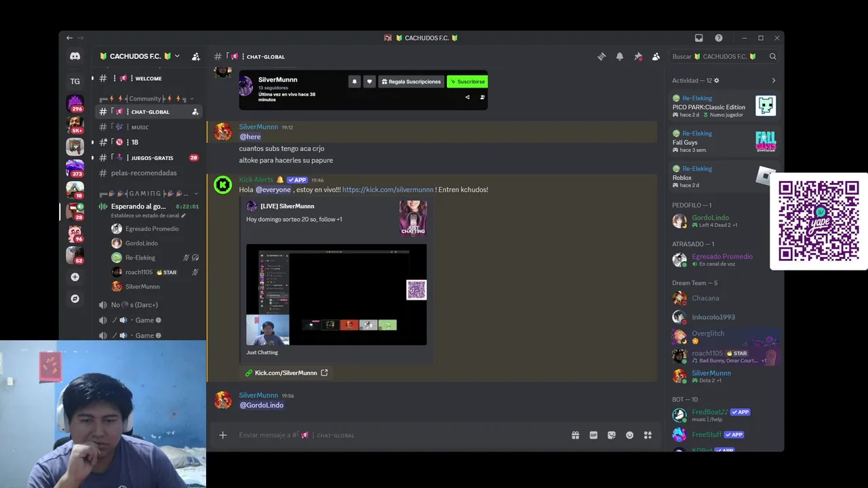Image resolution: width=868 pixels, height=488 pixels.
Task: Click the @GordoLindo mention
Action: (x=262, y=405)
